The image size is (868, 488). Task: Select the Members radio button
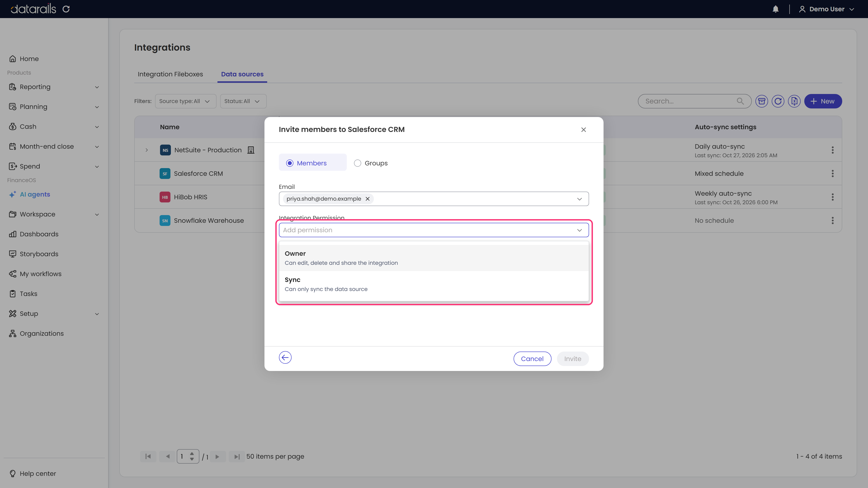pyautogui.click(x=290, y=163)
